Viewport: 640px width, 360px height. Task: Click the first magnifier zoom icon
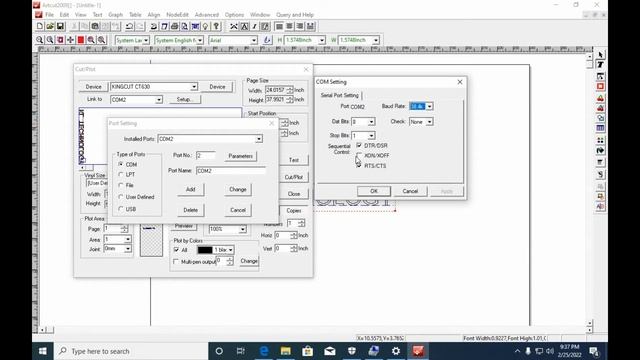pos(40,40)
